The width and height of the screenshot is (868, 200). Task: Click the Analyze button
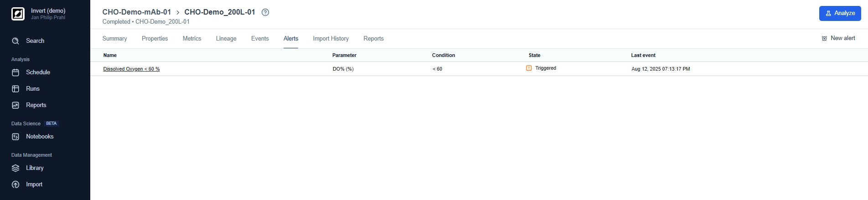coord(840,13)
